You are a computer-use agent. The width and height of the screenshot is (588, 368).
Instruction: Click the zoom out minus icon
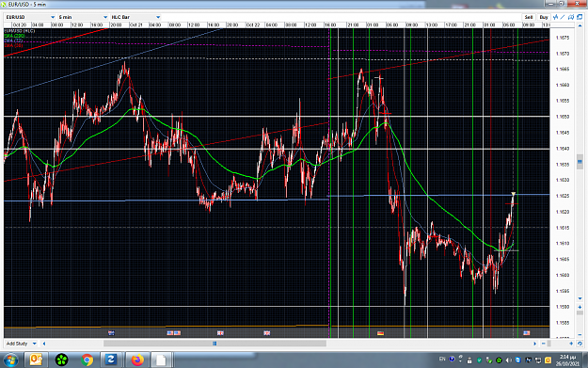coord(543,344)
